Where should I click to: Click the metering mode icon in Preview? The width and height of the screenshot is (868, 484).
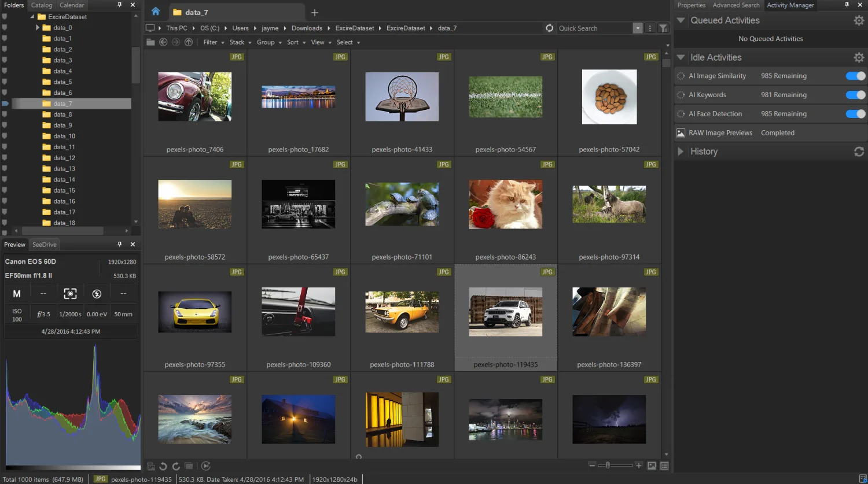70,294
